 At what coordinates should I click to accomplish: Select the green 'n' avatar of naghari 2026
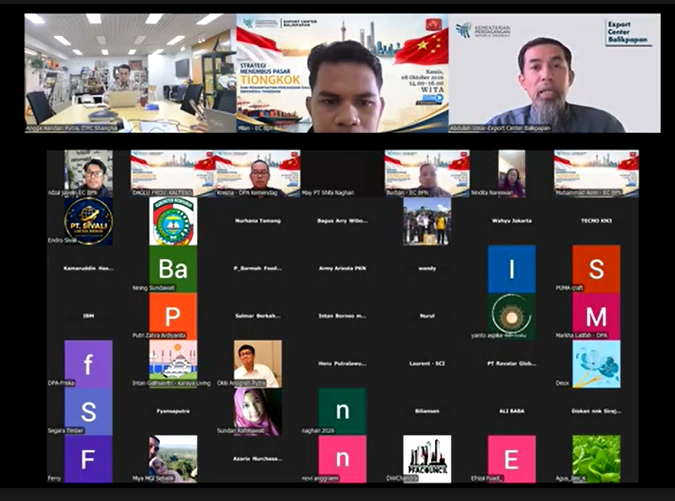[342, 411]
